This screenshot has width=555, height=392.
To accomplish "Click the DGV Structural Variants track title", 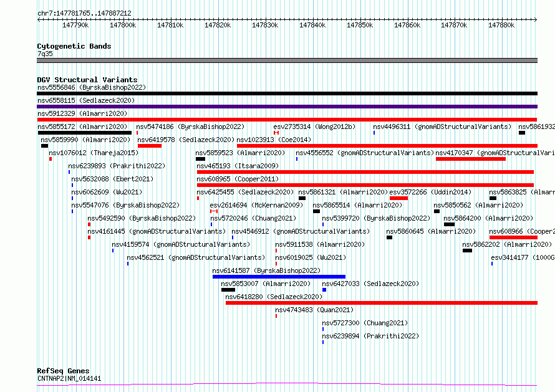I will (x=87, y=80).
